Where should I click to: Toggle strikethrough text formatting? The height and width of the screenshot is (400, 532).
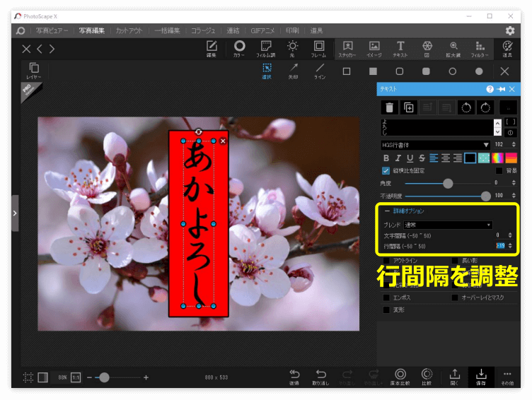coord(422,158)
